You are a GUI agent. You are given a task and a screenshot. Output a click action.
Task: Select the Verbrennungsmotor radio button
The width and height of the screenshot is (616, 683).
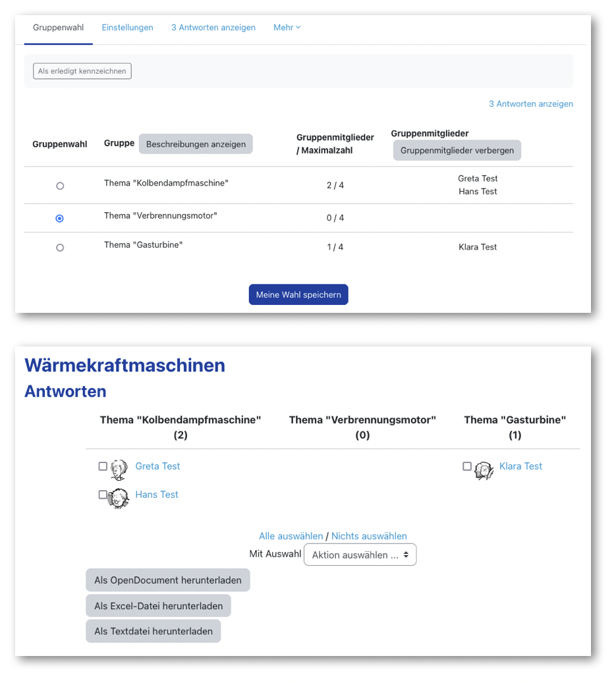click(60, 219)
